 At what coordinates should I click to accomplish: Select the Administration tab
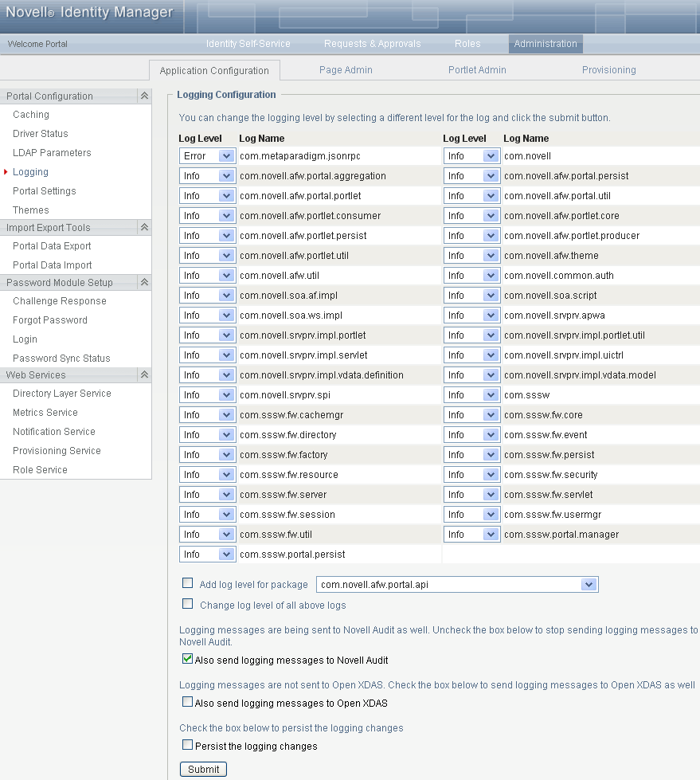[546, 44]
